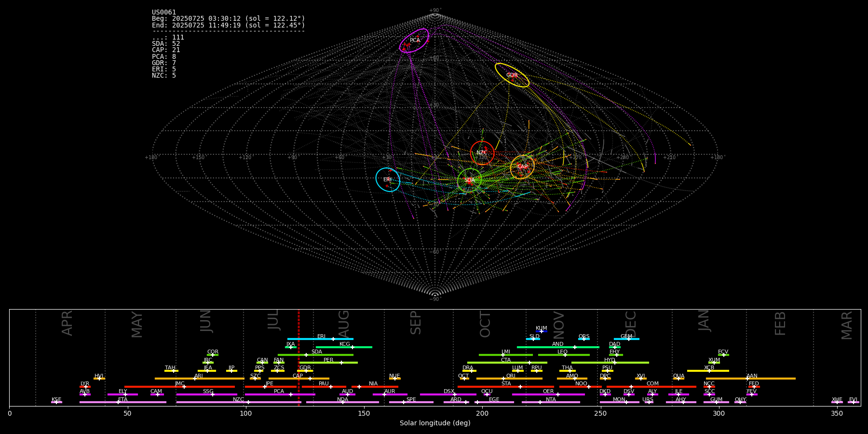Click the KUM shower label in timeline
The width and height of the screenshot is (868, 434).
(x=542, y=328)
